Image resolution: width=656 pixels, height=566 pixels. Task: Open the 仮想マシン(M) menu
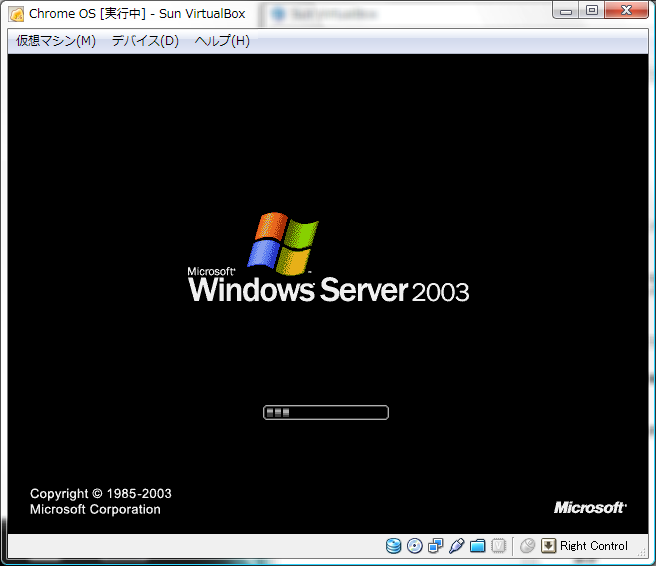(x=56, y=41)
